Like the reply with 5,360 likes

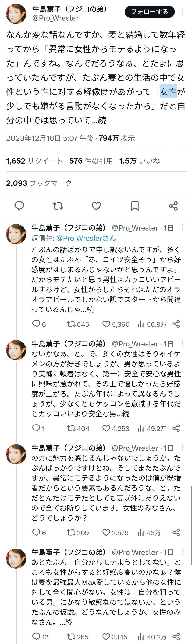[106, 324]
